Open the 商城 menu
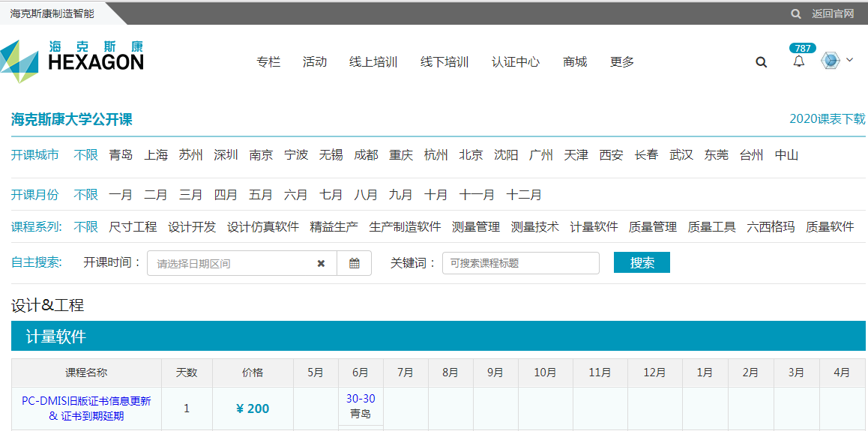868x431 pixels. pyautogui.click(x=575, y=62)
